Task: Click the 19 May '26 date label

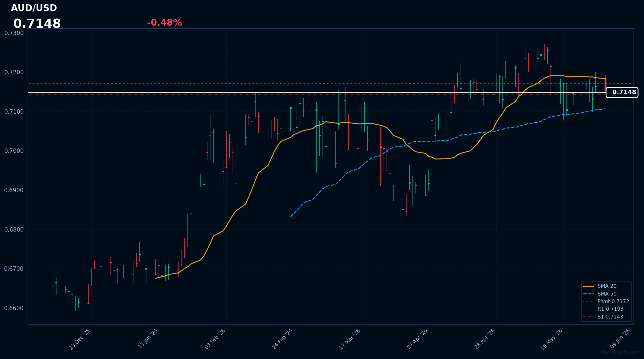Action: click(x=552, y=340)
